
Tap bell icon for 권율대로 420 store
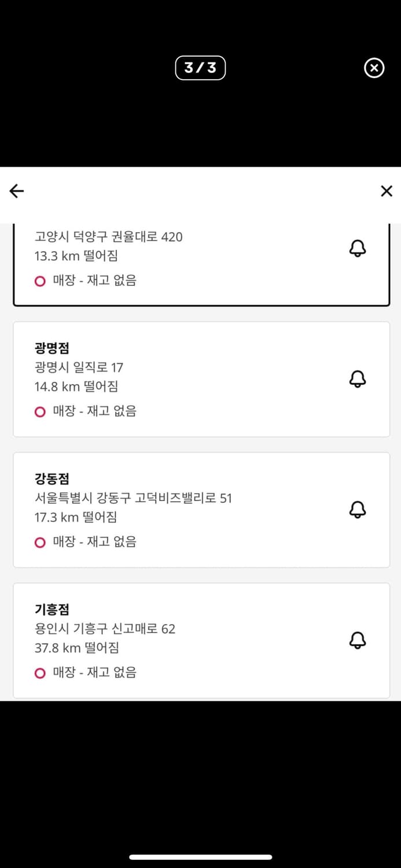click(358, 248)
